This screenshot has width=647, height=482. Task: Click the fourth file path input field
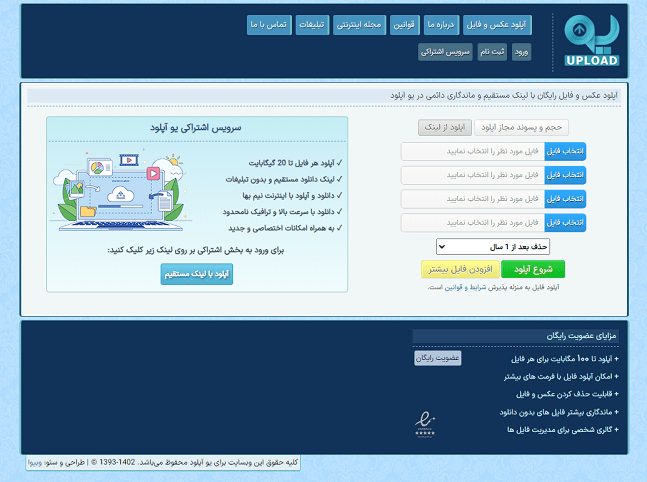pyautogui.click(x=473, y=223)
